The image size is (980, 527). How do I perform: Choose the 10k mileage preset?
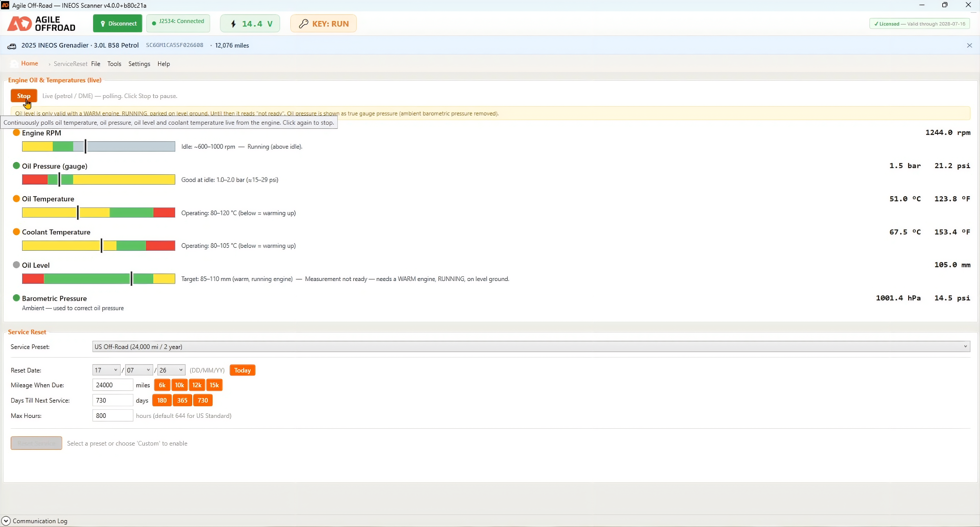180,385
